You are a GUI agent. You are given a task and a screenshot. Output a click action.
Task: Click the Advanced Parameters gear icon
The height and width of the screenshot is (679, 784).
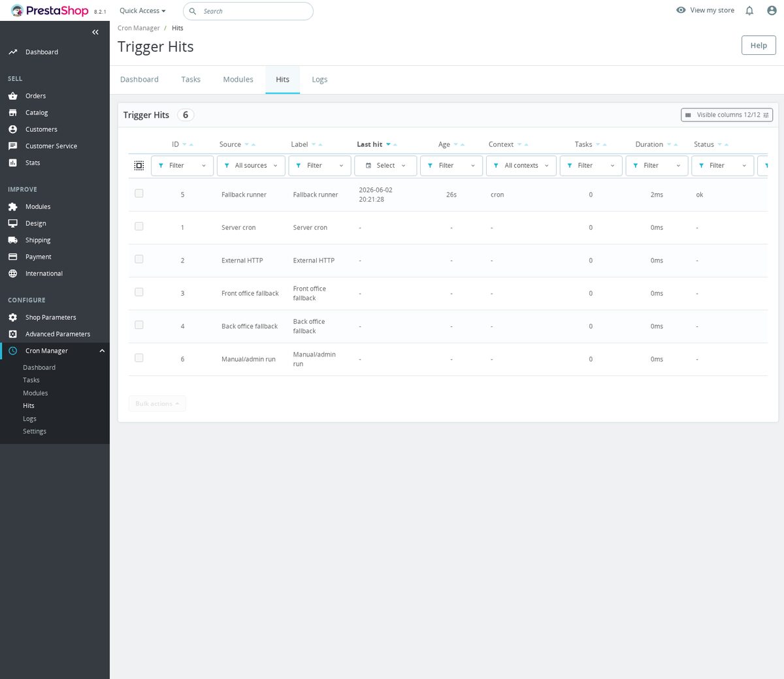point(12,334)
